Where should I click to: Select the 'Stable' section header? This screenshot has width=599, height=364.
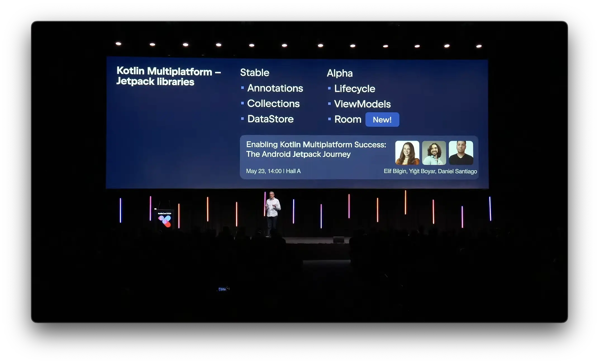click(x=255, y=73)
